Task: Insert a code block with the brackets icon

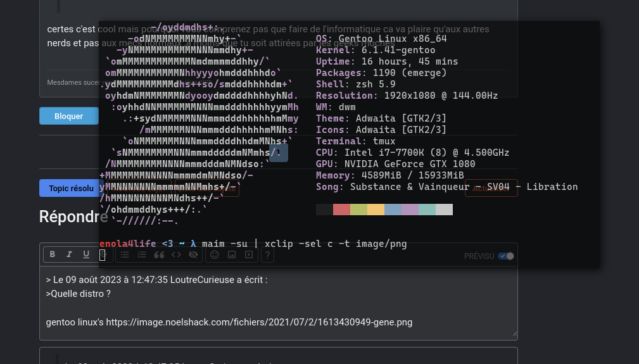Action: [x=176, y=255]
